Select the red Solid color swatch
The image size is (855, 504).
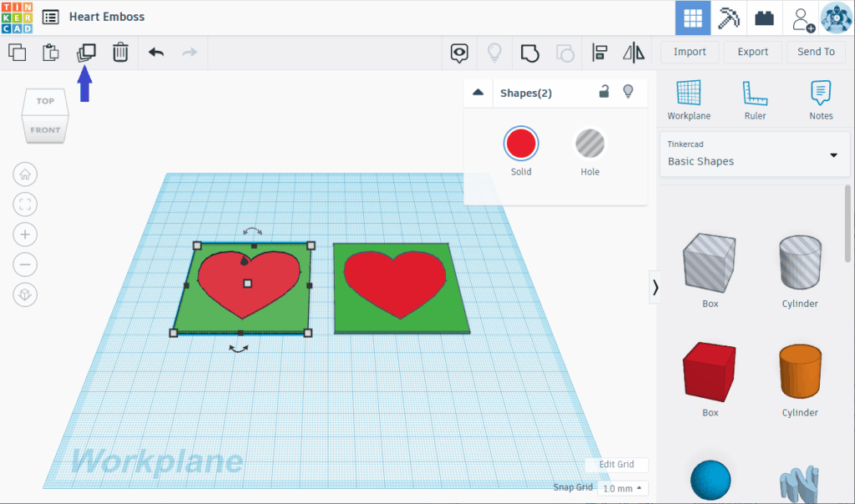520,142
